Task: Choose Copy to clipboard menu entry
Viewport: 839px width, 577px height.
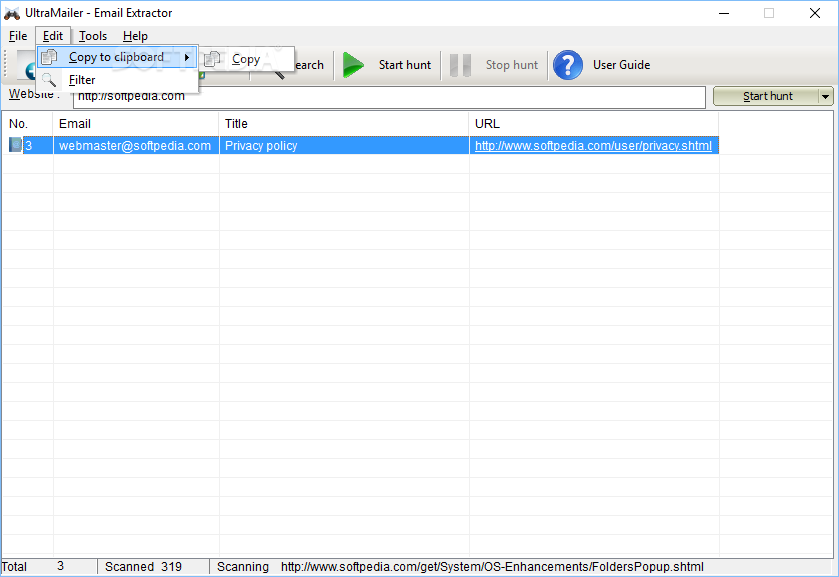Action: [117, 57]
